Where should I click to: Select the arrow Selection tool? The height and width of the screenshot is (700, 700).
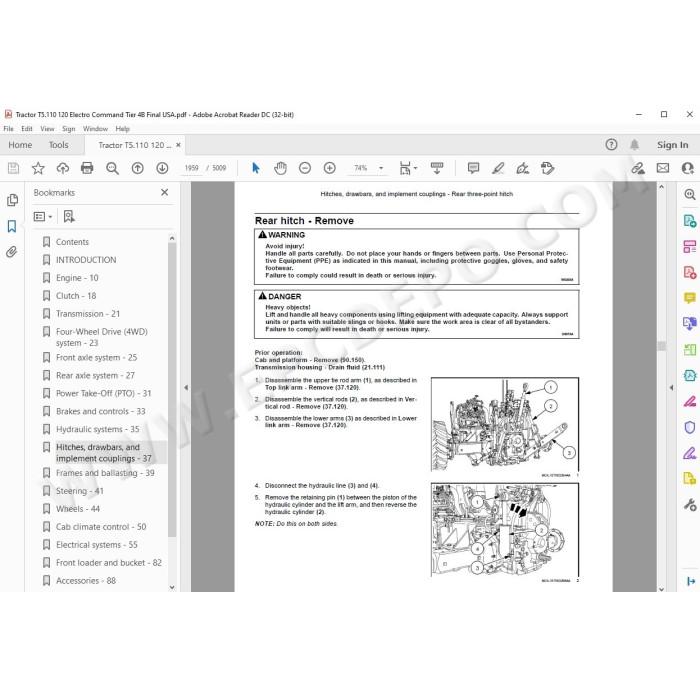click(255, 168)
